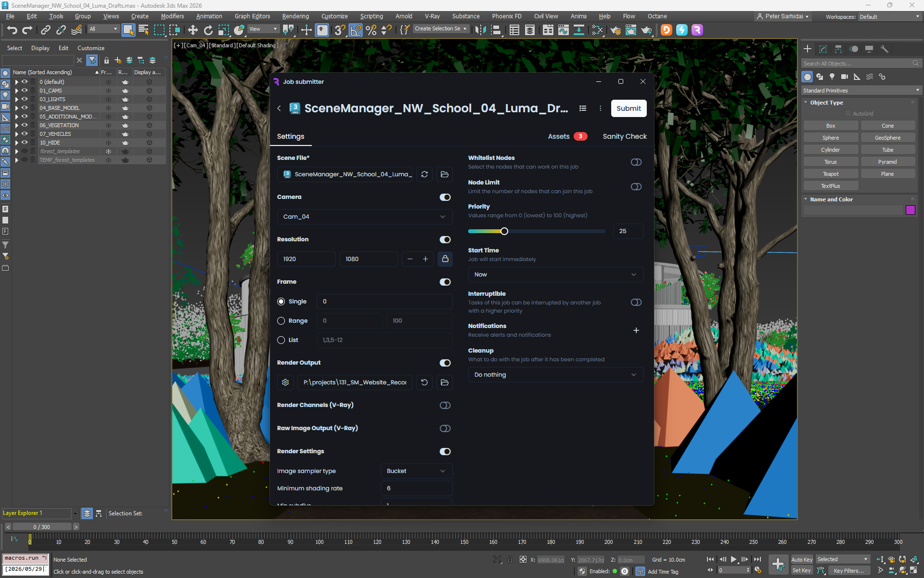Enable Render Channels (V-Ray)

coord(445,406)
